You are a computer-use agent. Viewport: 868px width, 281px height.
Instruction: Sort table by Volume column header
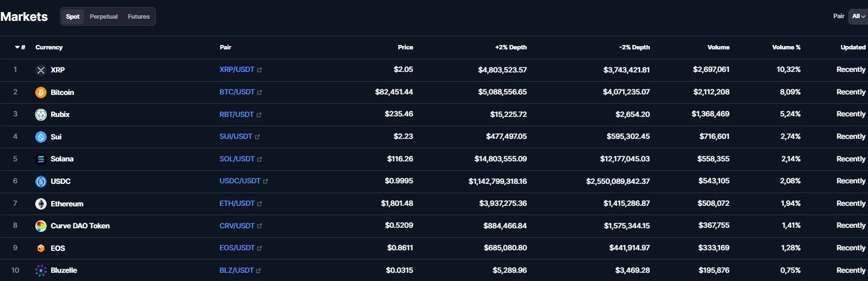pos(719,47)
